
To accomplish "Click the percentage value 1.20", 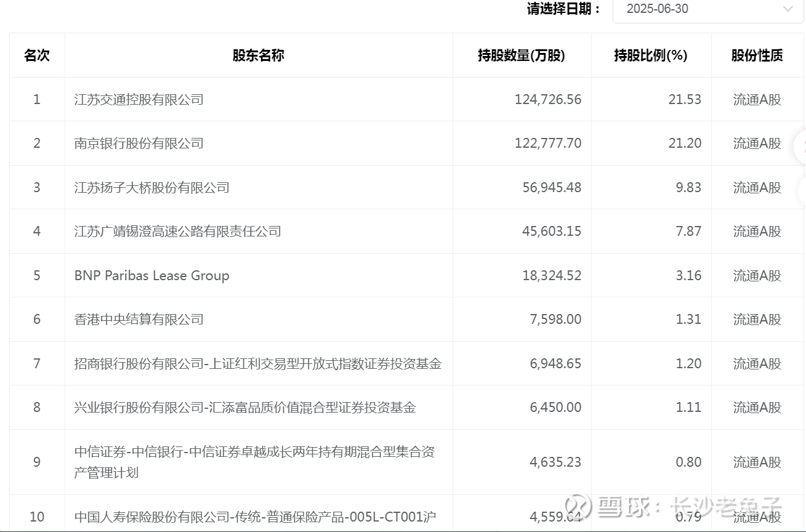I will click(688, 363).
